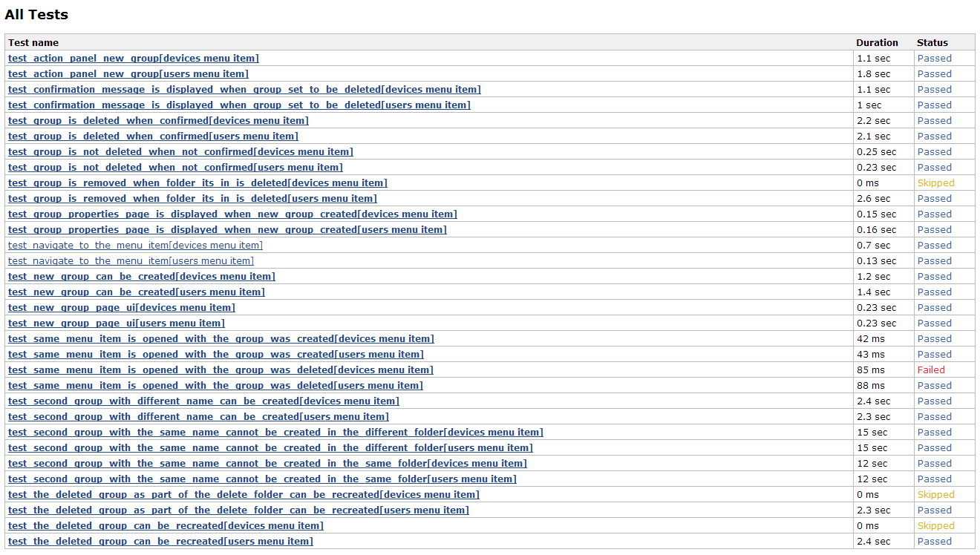Click the All Tests heading
Viewport: 980px width, 555px height.
[x=36, y=14]
